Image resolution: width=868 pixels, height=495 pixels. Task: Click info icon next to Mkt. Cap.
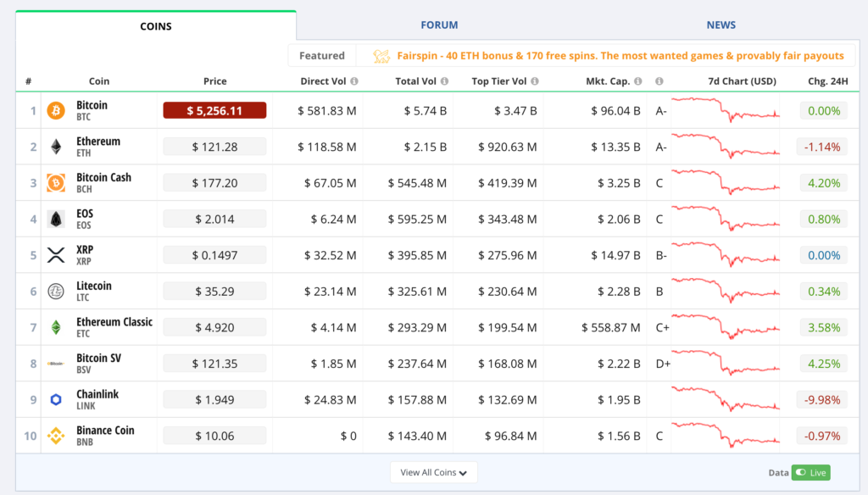click(x=638, y=81)
